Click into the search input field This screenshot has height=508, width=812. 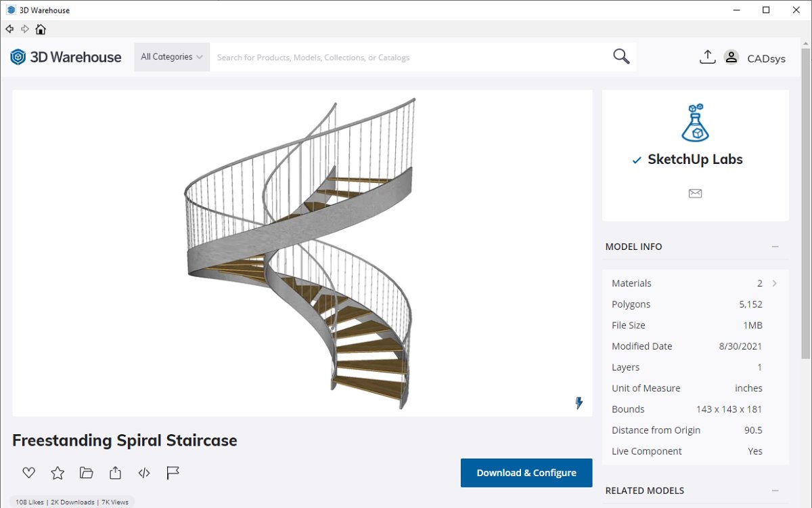406,58
